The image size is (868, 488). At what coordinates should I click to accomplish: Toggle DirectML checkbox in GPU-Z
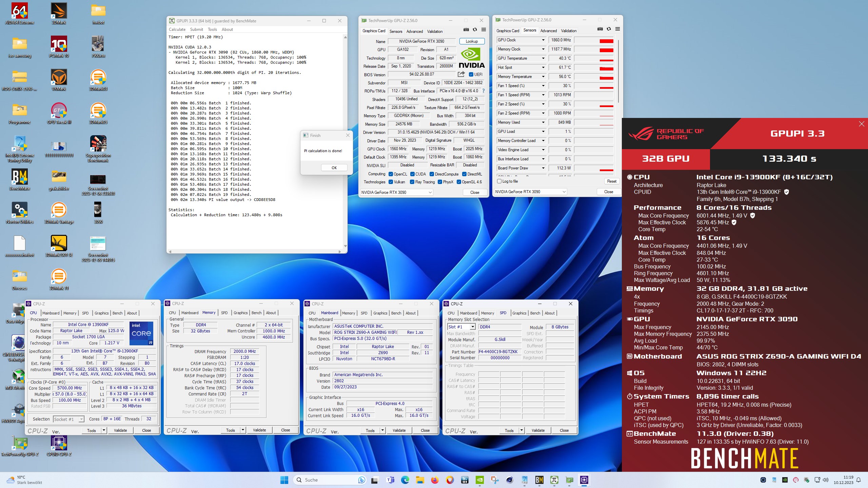pos(464,174)
